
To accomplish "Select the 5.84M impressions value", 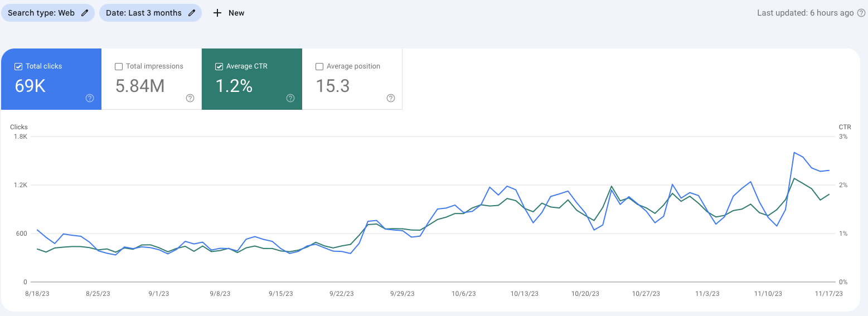I will point(140,86).
